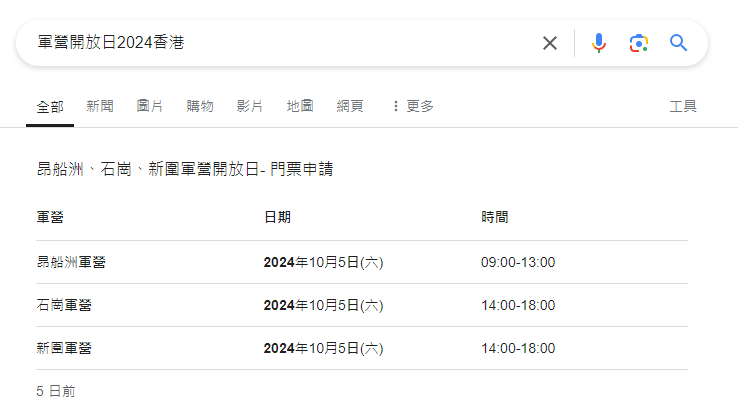The width and height of the screenshot is (738, 412).
Task: Expand the 更多 (More) menu
Action: coord(413,106)
